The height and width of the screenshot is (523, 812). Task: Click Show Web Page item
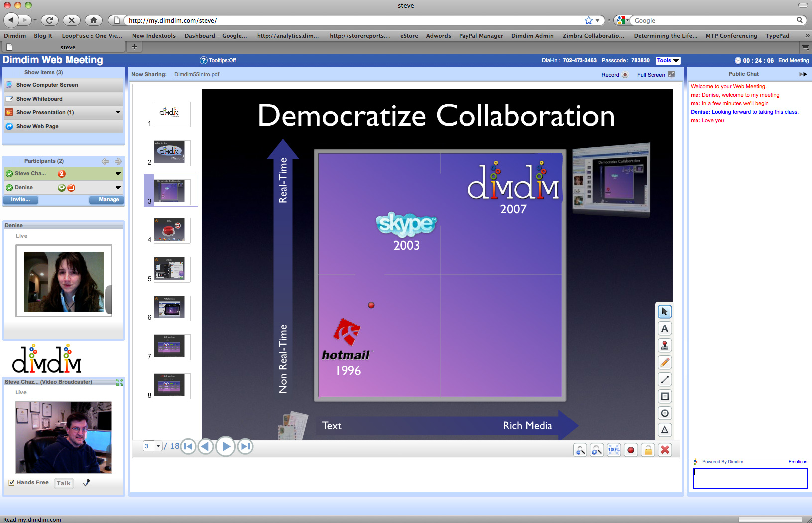pyautogui.click(x=63, y=126)
